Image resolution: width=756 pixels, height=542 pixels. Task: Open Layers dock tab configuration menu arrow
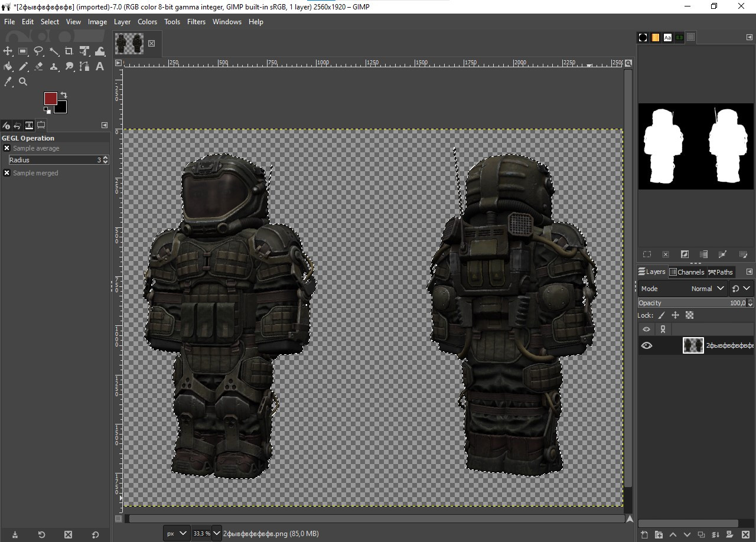coord(749,272)
